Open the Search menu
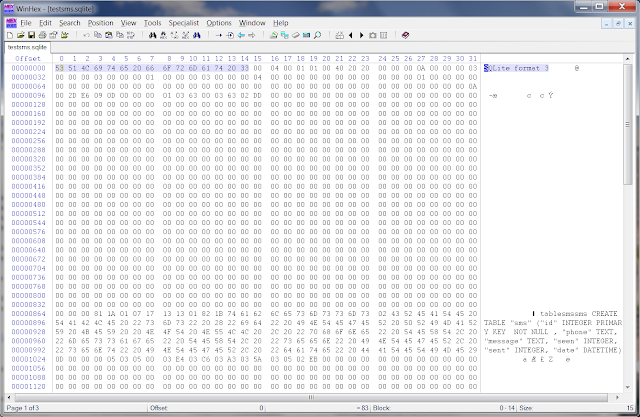Viewport: 640px width, 417px height. 70,23
